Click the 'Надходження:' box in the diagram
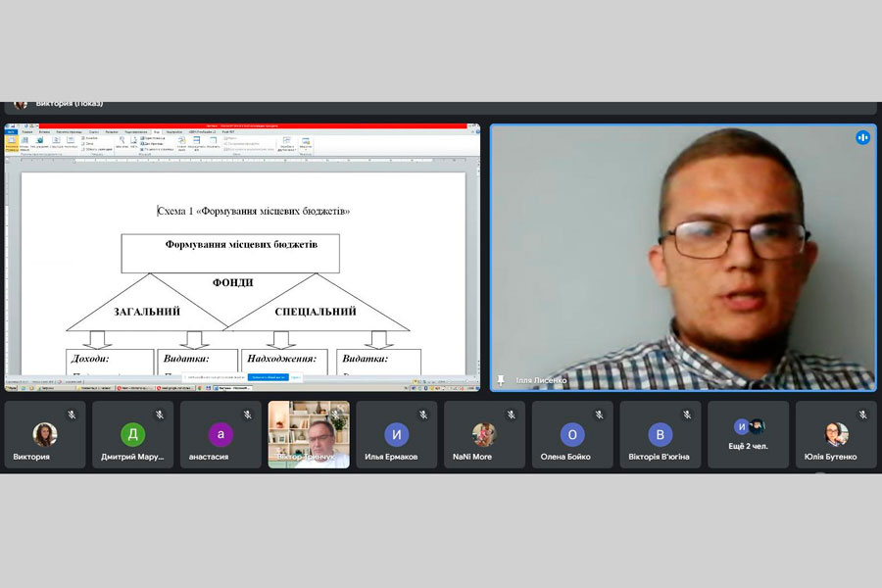Viewport: 882px width, 588px height. pos(284,362)
